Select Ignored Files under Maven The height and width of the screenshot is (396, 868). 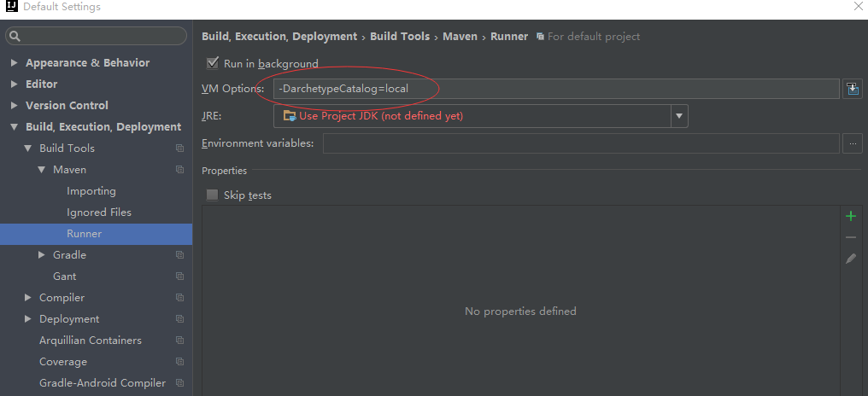(x=99, y=213)
